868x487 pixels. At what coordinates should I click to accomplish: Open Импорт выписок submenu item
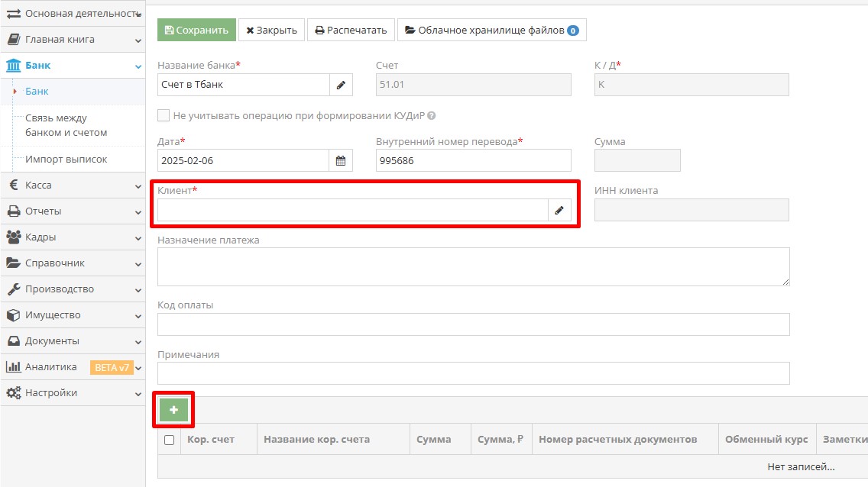(x=66, y=160)
